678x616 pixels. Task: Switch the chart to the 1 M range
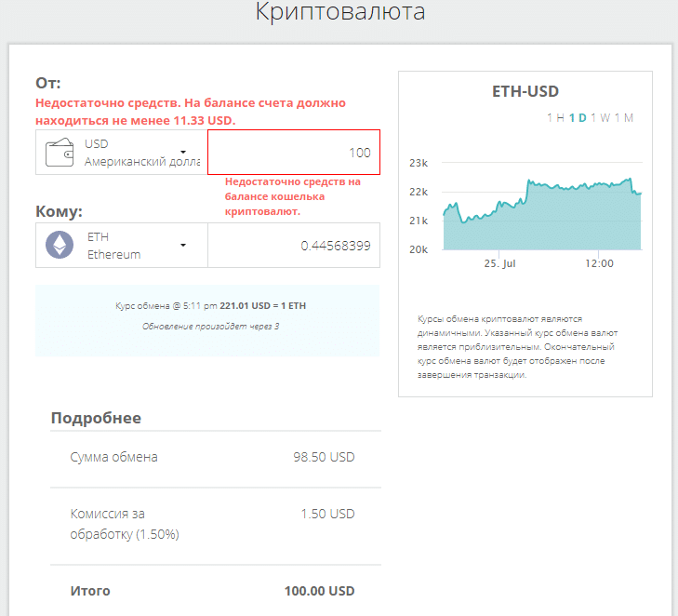[x=624, y=117]
